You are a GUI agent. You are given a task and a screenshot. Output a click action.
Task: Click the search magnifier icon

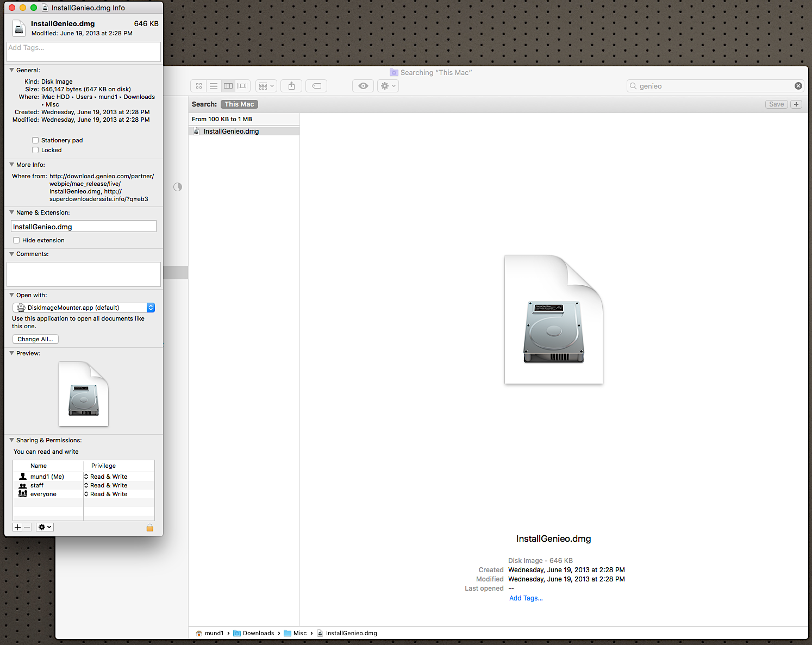point(633,86)
